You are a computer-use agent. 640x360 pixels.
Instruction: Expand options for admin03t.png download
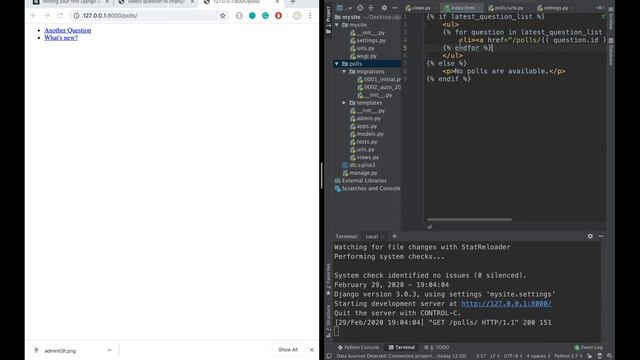[109, 350]
